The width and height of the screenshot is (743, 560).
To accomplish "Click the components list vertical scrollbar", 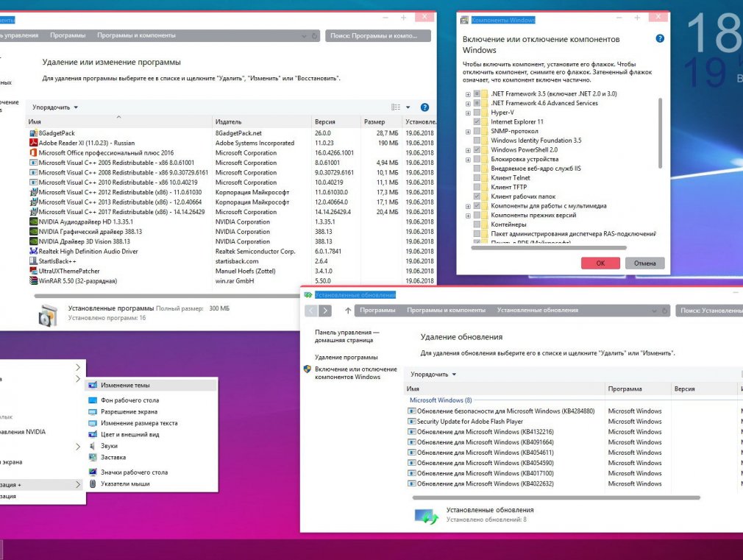I will point(660,134).
